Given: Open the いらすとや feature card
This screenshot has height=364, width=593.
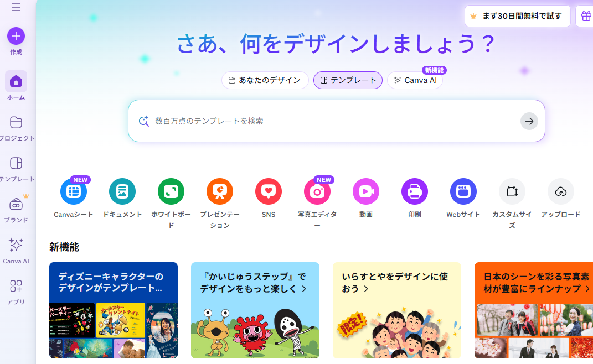Looking at the screenshot, I should 397,310.
